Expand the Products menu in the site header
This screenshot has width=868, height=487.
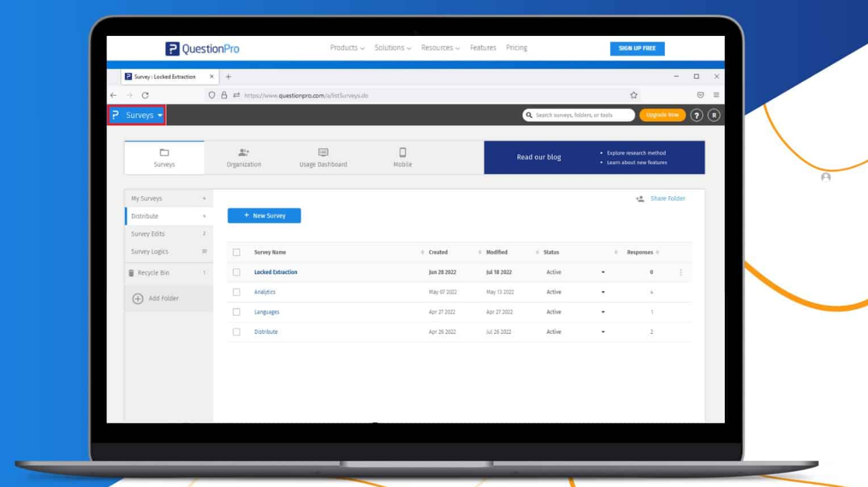[347, 48]
